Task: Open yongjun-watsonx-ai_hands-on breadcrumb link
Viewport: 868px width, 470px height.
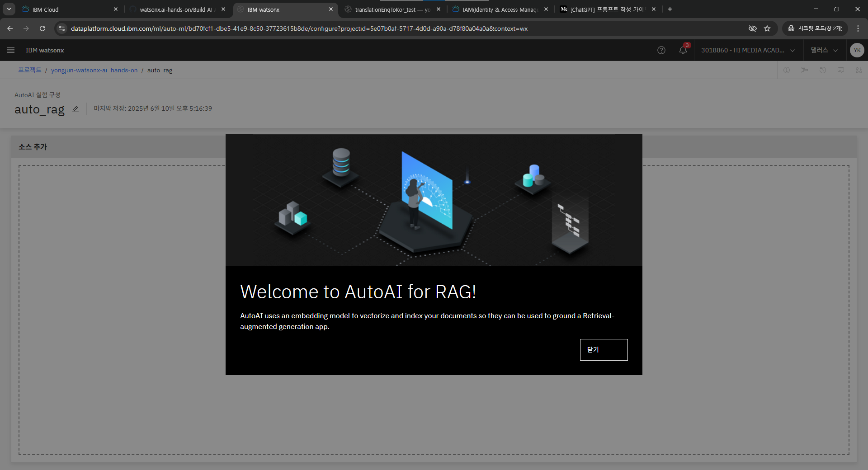Action: coord(94,70)
